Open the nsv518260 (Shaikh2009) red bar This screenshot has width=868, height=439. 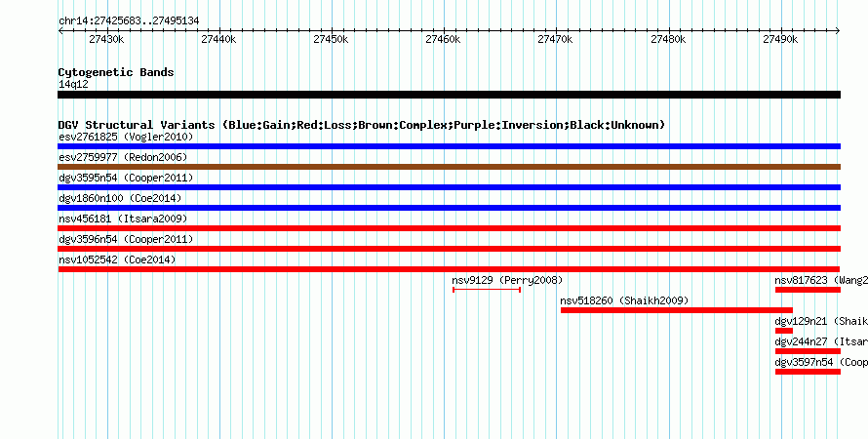[x=677, y=310]
